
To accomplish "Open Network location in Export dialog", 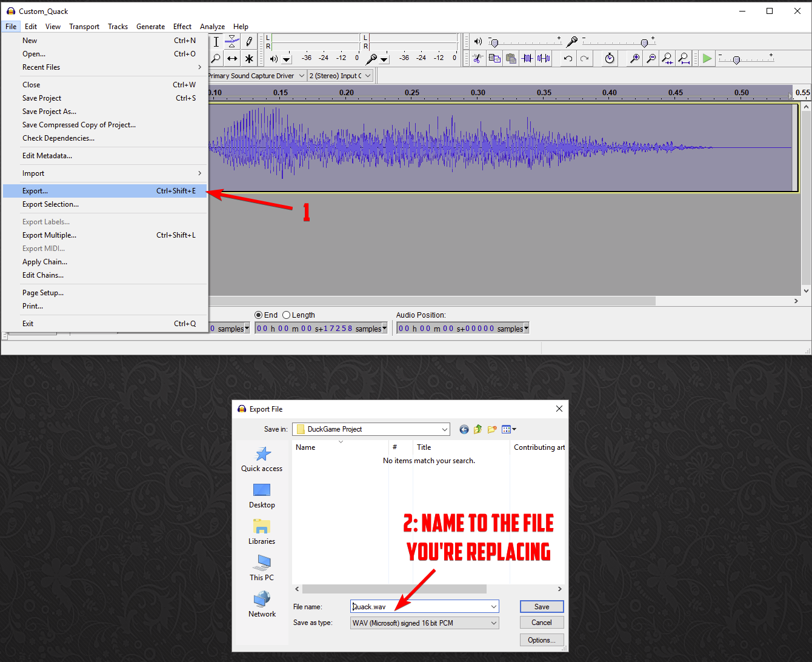I will [262, 605].
